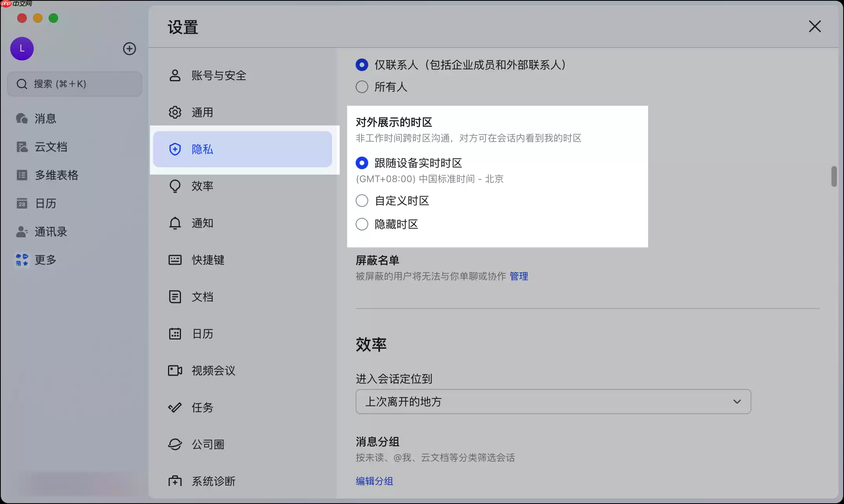Click the 更多 (More) sidebar icon
Screen dimensions: 844x504
(45, 260)
